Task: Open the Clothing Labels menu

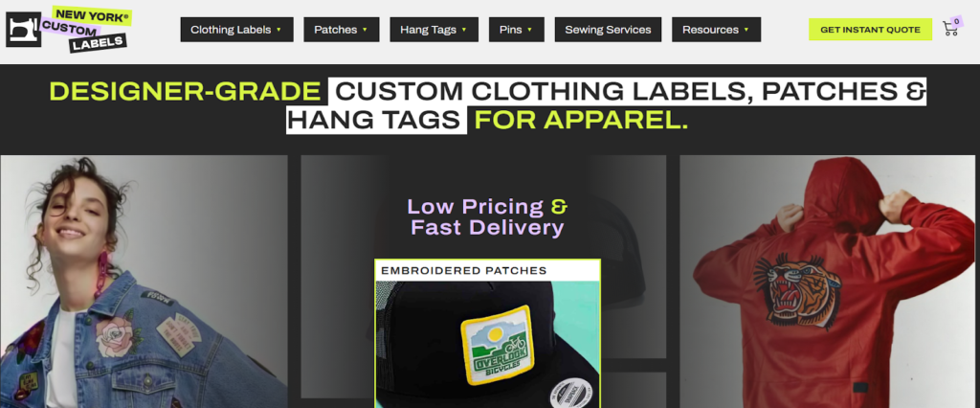Action: [236, 30]
